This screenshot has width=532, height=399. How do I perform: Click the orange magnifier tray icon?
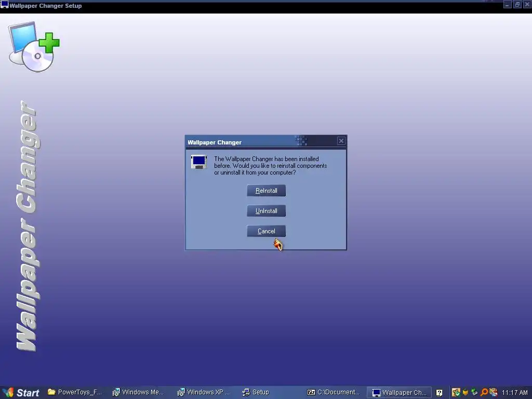coord(484,393)
